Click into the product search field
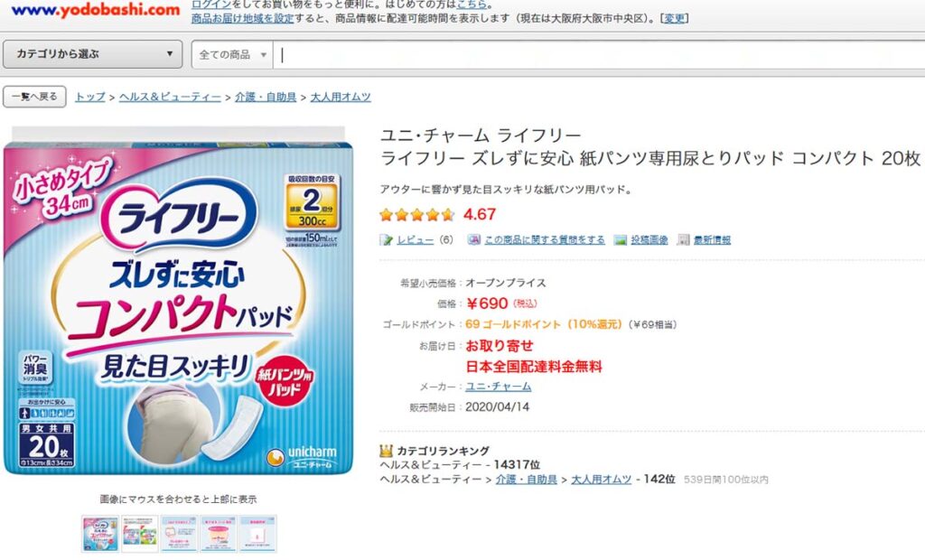 coord(596,55)
